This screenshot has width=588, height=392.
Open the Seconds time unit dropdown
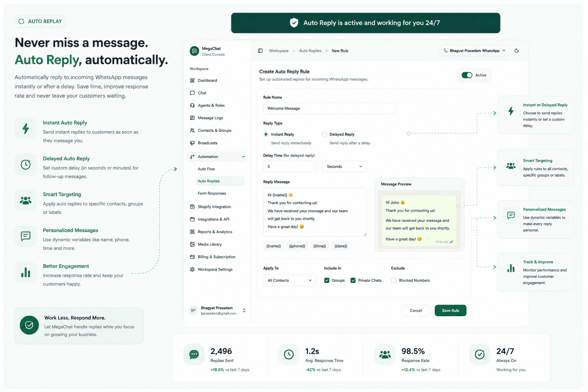point(345,167)
